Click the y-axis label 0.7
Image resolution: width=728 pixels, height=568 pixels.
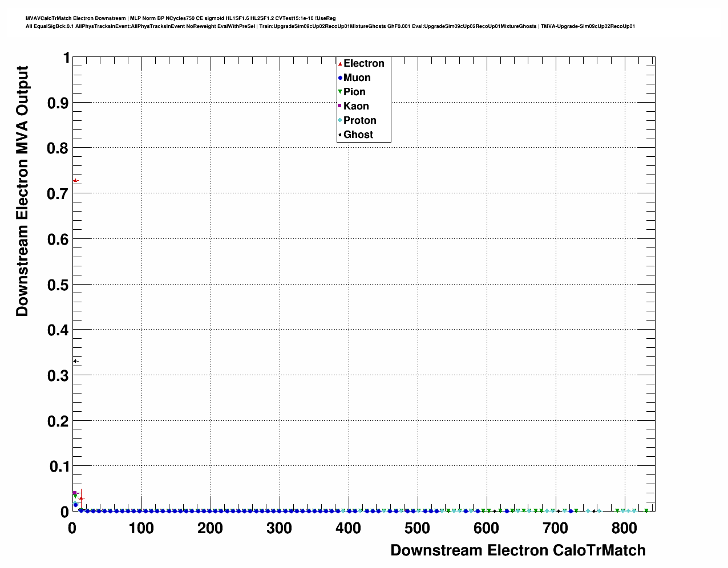pos(59,194)
